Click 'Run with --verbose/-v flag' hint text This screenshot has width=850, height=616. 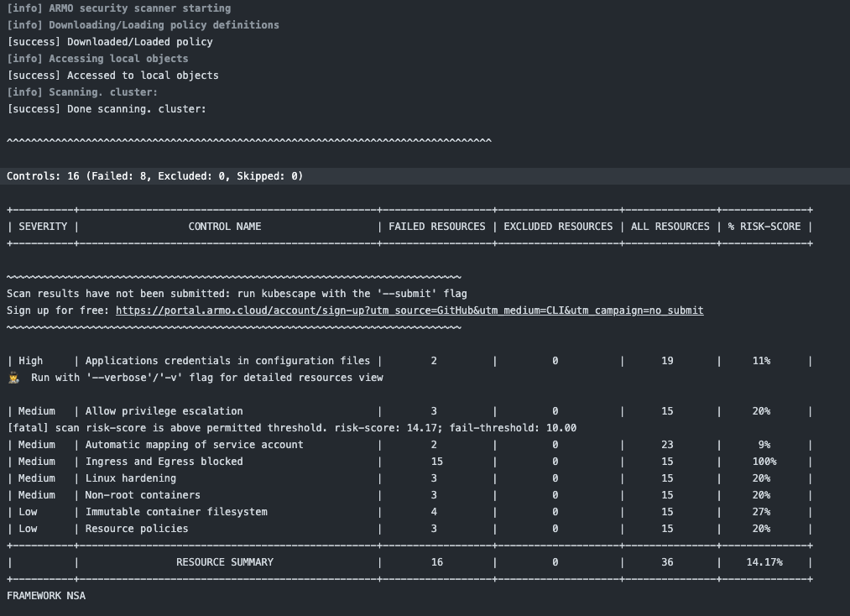point(207,378)
